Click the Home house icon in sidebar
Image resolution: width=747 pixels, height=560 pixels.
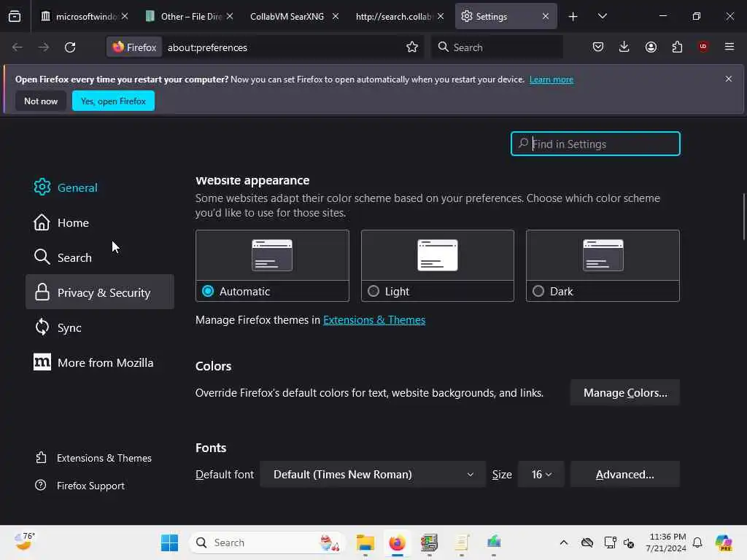point(42,222)
